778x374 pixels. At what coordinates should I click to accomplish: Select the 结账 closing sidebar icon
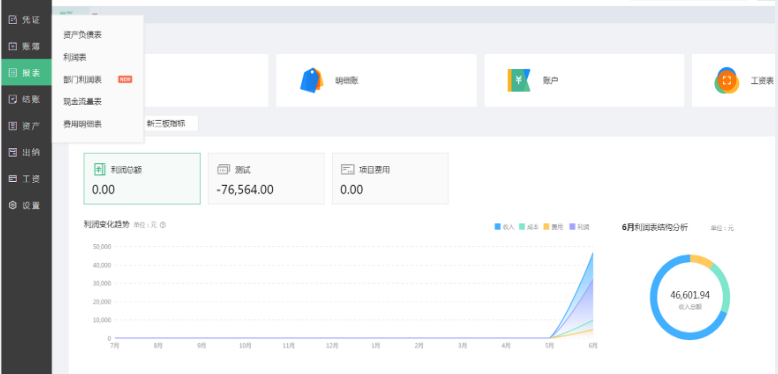[13, 99]
